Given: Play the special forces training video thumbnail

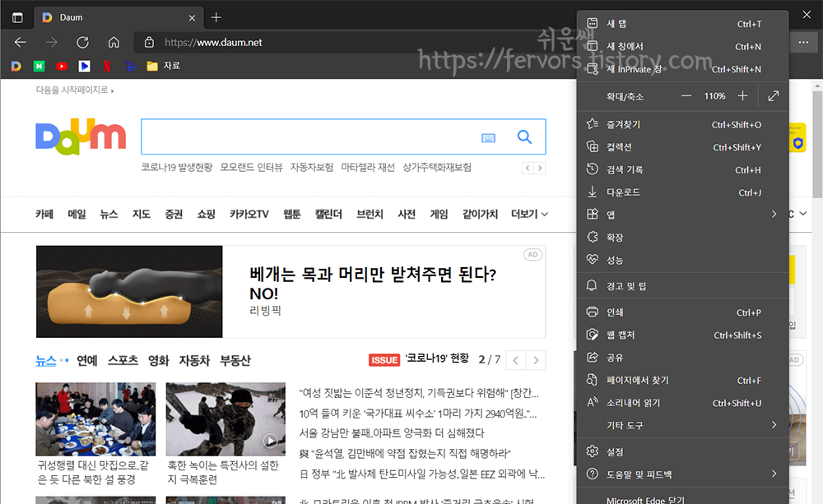Looking at the screenshot, I should pos(226,419).
